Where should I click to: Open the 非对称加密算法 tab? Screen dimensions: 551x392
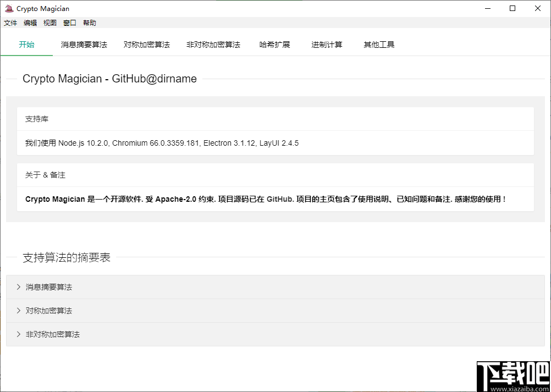point(213,45)
